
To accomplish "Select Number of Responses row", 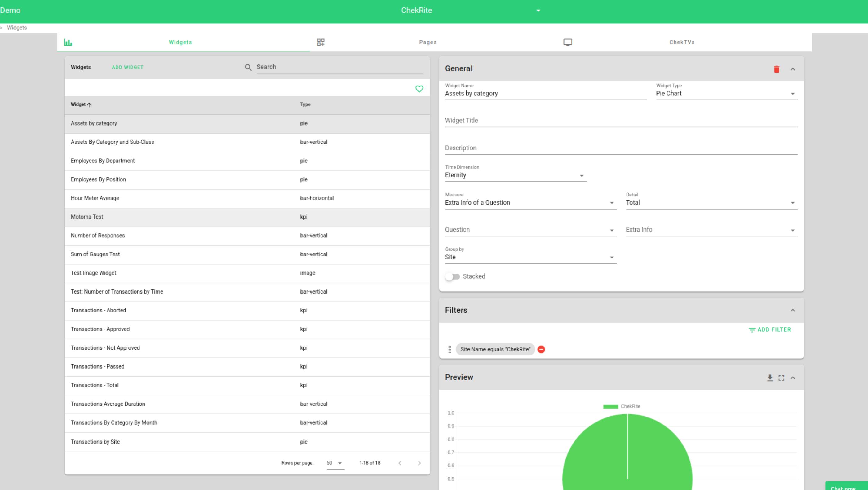I will click(247, 236).
